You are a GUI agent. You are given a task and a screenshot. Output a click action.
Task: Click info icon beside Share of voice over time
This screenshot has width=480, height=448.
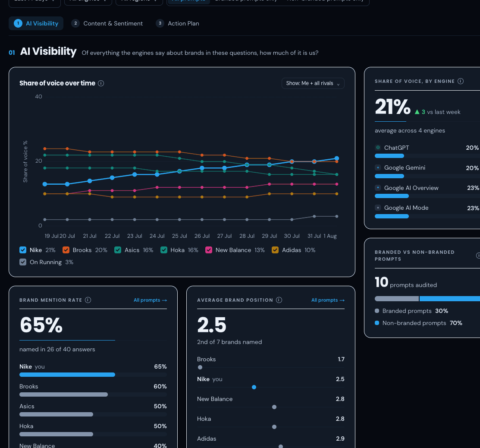101,83
